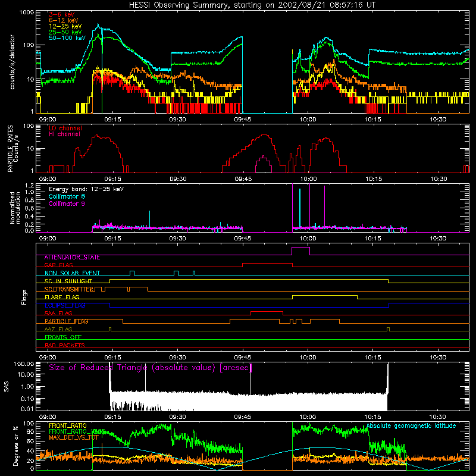Click the 'Absolute geomagnetic latitude' label
The width and height of the screenshot is (476, 476).
pos(411,425)
